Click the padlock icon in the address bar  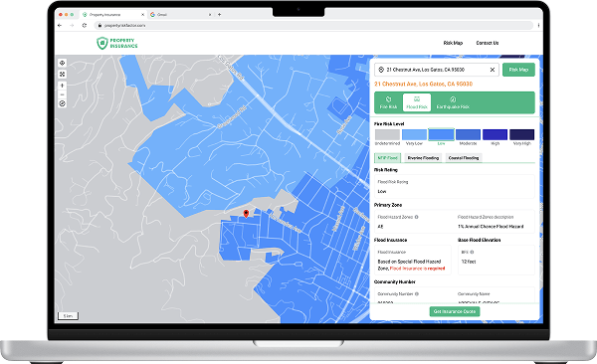tap(99, 26)
